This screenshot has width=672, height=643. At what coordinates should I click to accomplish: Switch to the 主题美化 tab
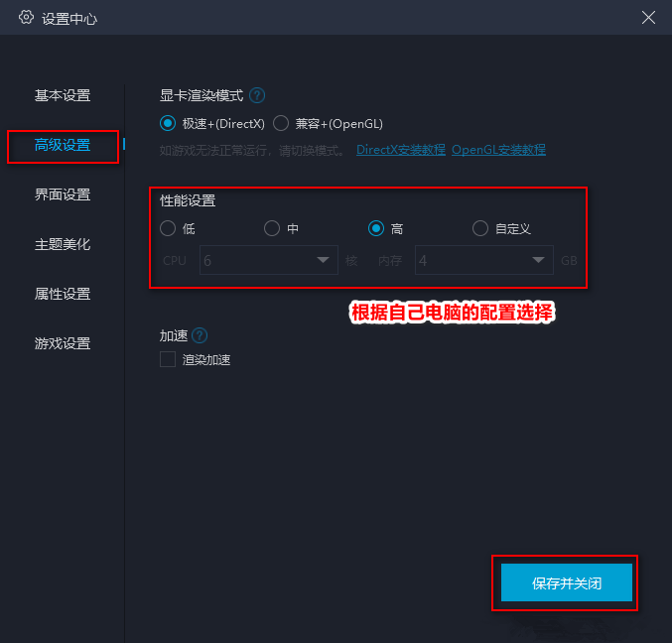coord(63,245)
